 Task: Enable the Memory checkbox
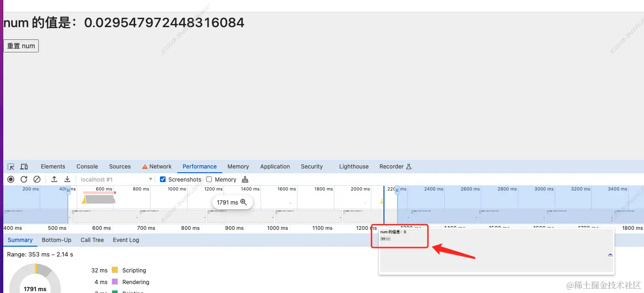coord(209,179)
